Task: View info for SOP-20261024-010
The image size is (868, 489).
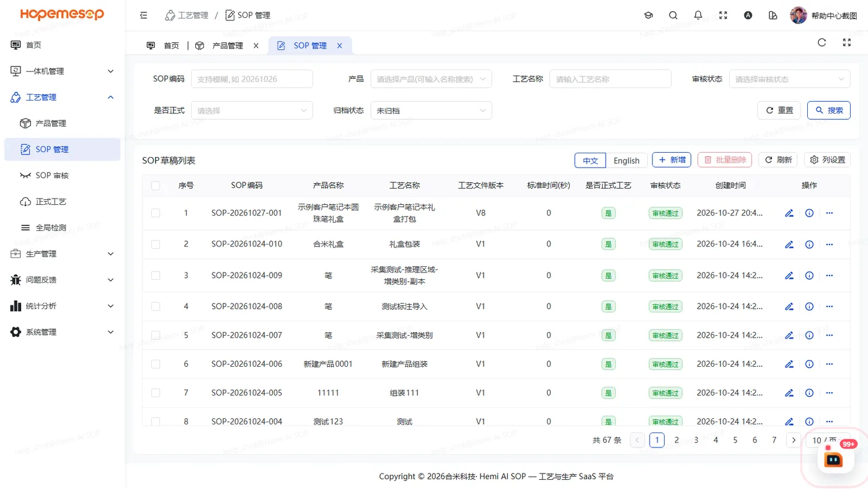Action: [809, 244]
